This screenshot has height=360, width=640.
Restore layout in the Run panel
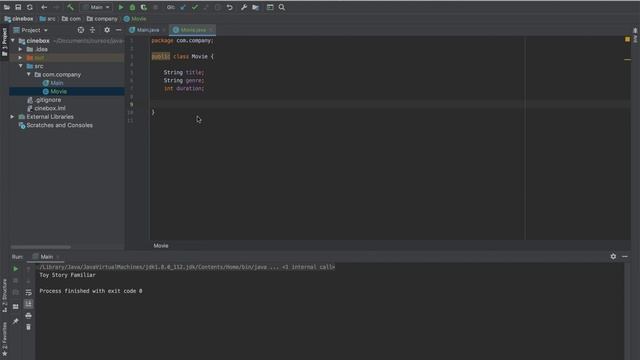pos(16,307)
